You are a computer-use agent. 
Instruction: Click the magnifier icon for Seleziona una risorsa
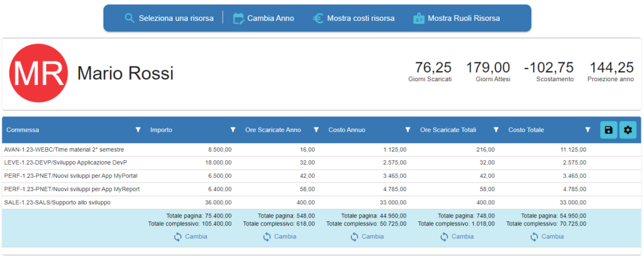(130, 18)
